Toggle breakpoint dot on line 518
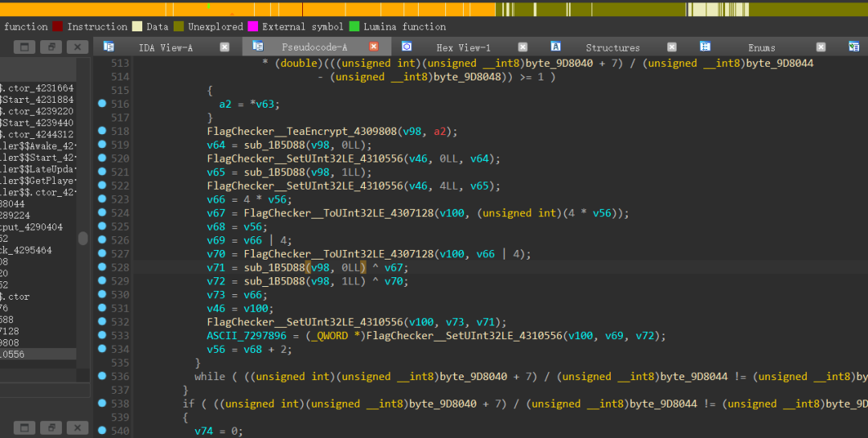This screenshot has width=868, height=438. tap(102, 131)
